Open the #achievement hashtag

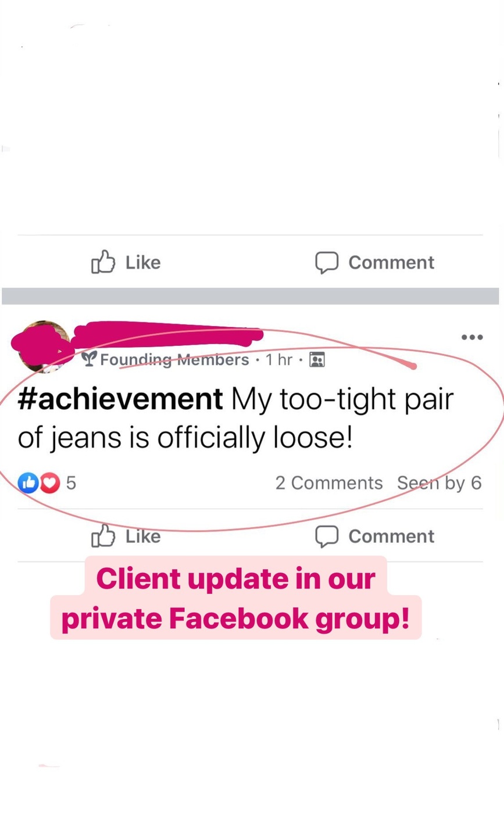click(x=120, y=399)
